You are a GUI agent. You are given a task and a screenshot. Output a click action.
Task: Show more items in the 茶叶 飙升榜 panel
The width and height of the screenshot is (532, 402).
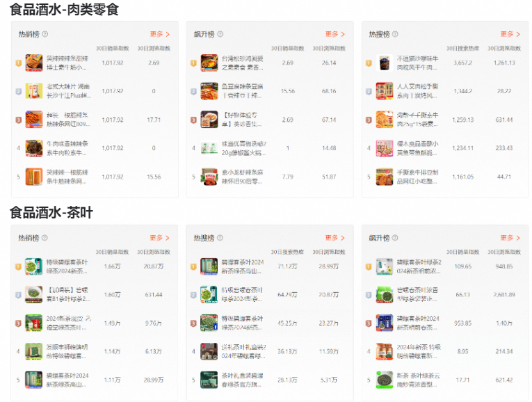[x=510, y=238]
